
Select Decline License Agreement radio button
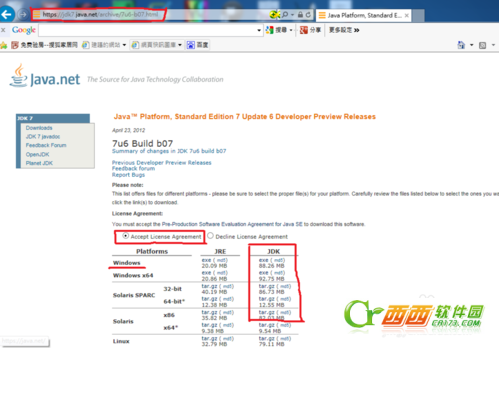tap(210, 236)
